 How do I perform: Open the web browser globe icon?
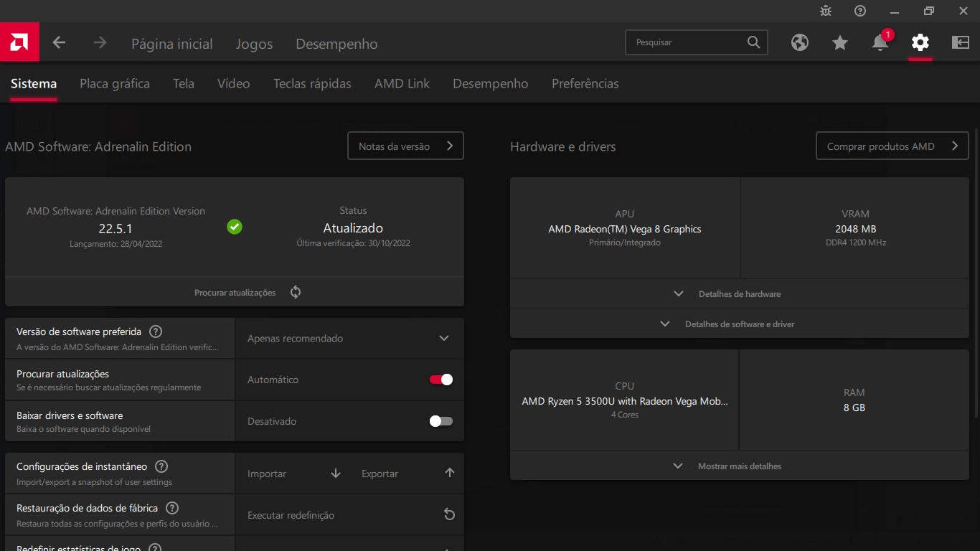click(x=800, y=43)
